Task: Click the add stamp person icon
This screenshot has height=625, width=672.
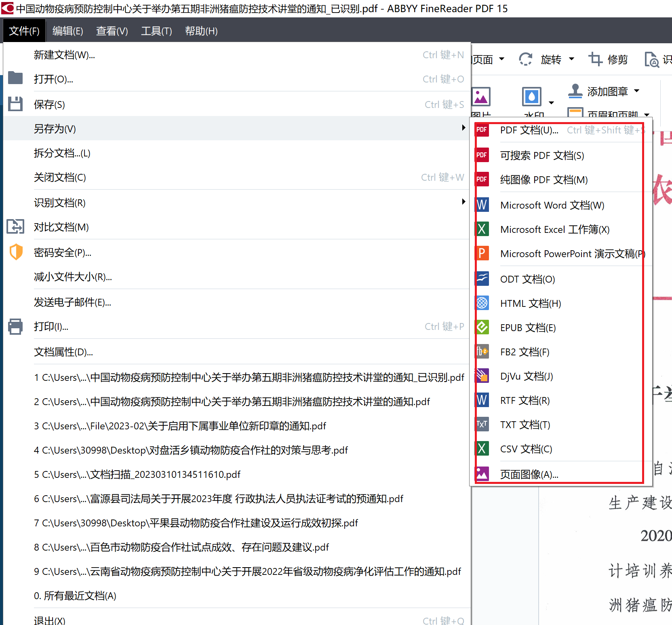Action: point(575,91)
